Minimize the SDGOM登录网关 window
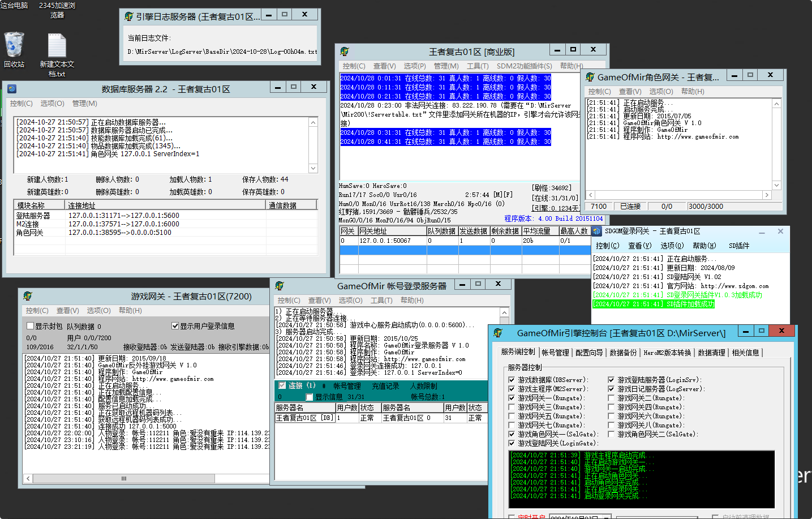 [762, 231]
